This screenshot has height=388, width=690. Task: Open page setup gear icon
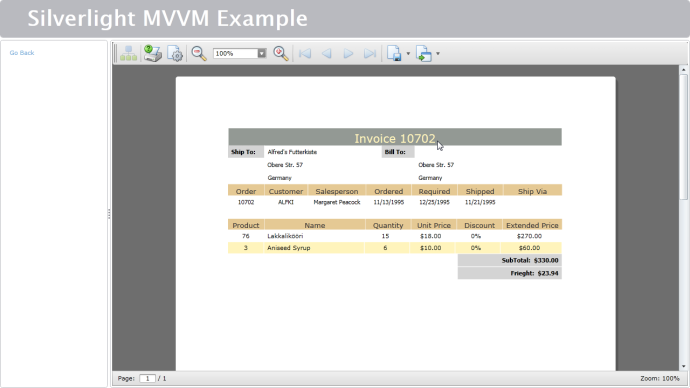coord(175,53)
